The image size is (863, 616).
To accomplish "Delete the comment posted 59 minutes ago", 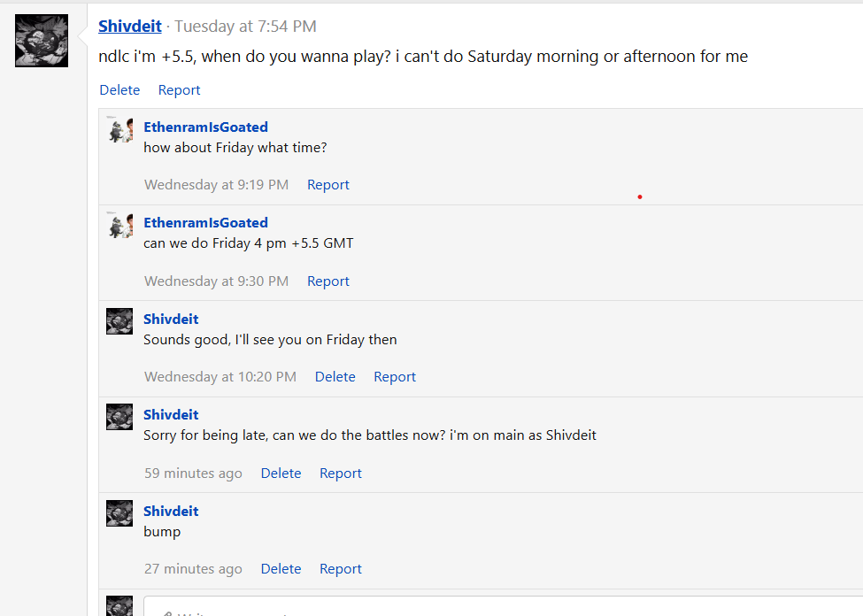I will coord(281,474).
